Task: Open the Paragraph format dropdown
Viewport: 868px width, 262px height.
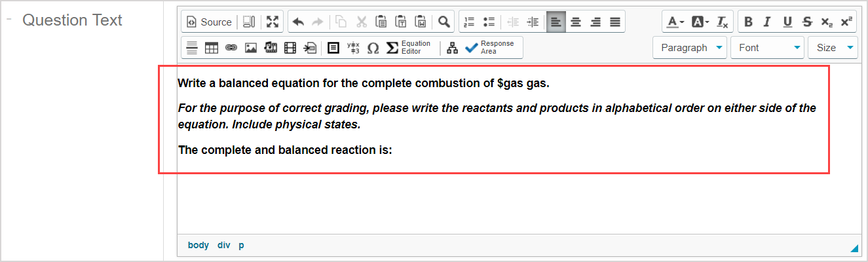Action: coord(690,48)
